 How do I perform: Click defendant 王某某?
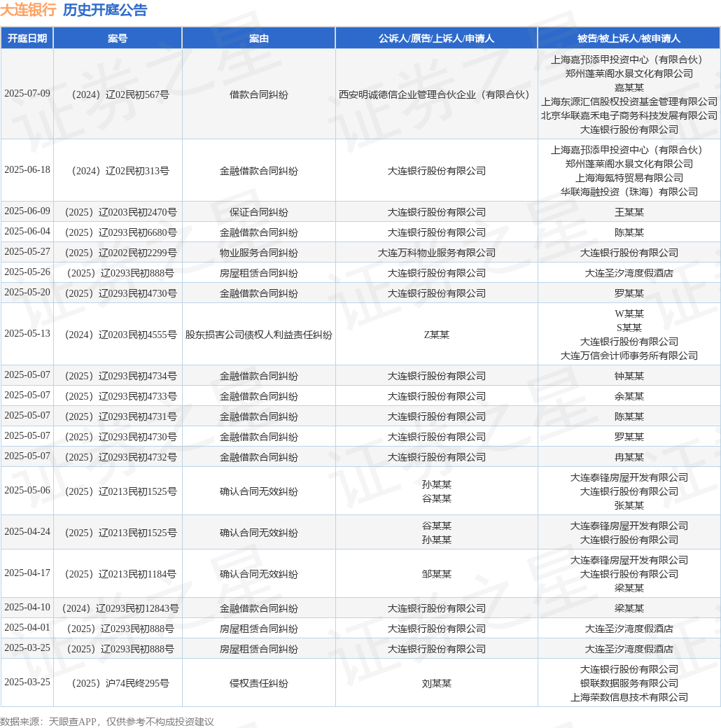tap(629, 212)
